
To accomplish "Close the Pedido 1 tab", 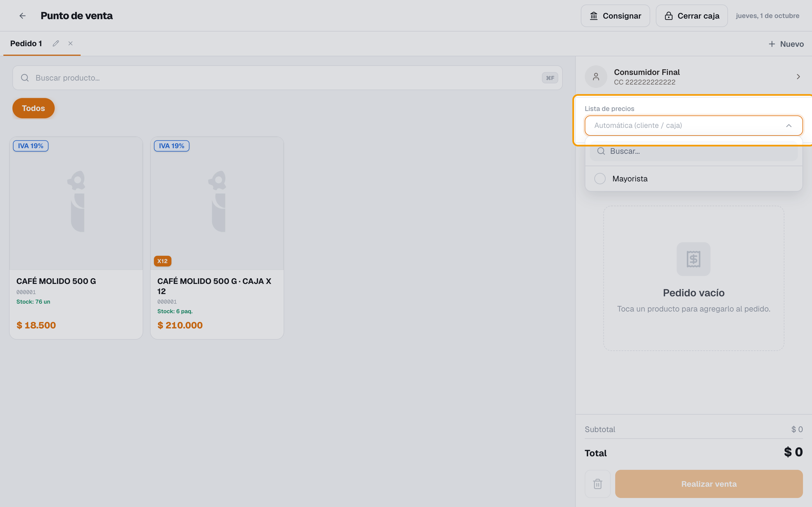I will tap(70, 43).
